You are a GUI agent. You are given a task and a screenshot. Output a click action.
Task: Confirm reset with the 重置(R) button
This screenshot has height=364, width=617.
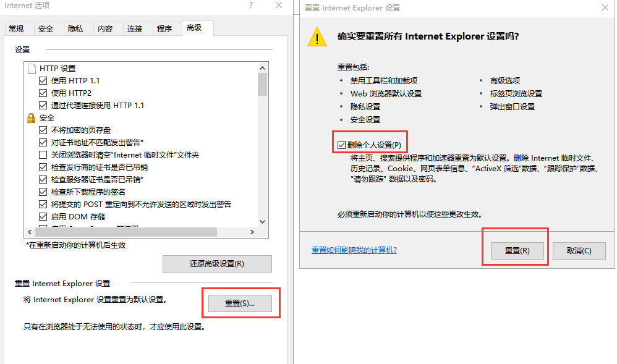click(517, 250)
